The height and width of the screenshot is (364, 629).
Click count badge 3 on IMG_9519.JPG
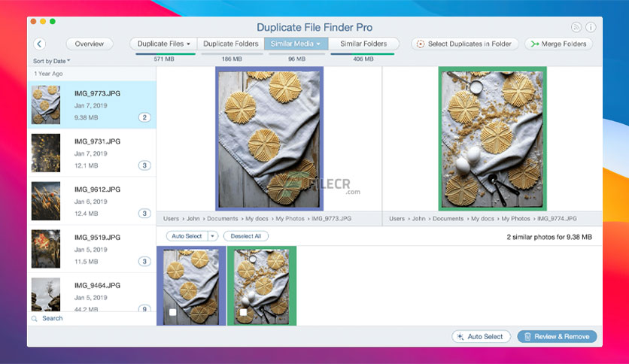coord(144,262)
